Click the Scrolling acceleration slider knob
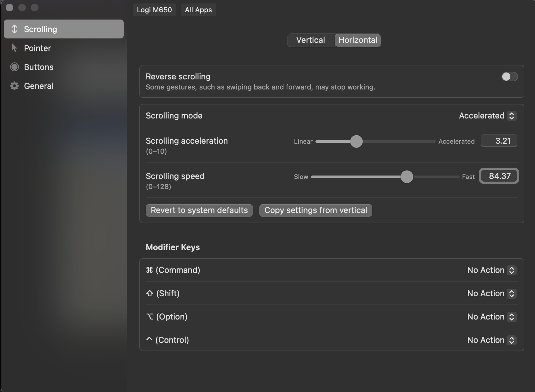The width and height of the screenshot is (535, 392). coord(356,141)
